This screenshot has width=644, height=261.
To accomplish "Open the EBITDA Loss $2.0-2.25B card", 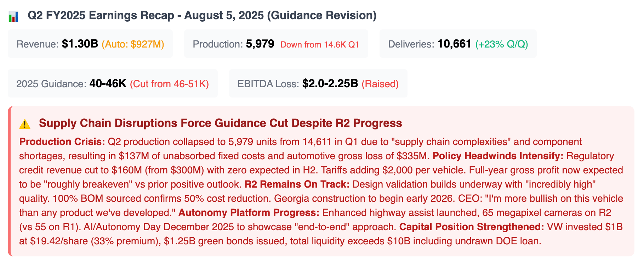I will point(318,83).
